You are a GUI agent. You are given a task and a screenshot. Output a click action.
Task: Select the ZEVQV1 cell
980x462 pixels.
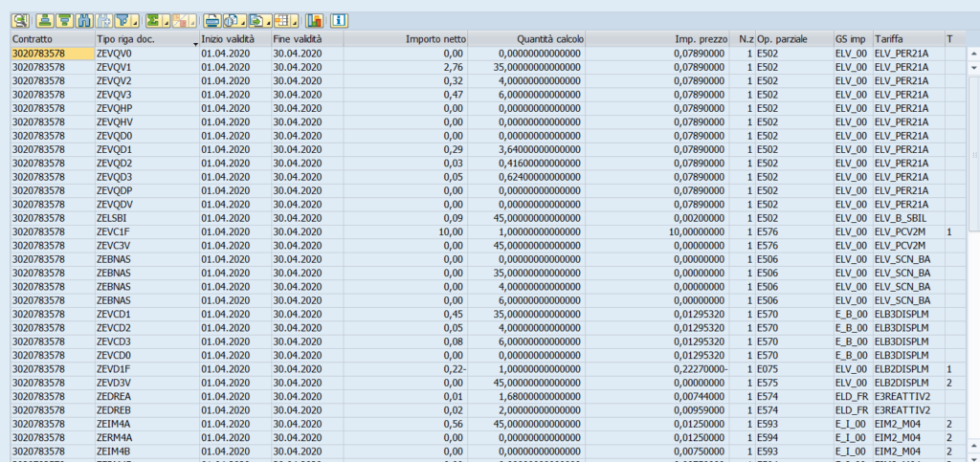[x=146, y=67]
